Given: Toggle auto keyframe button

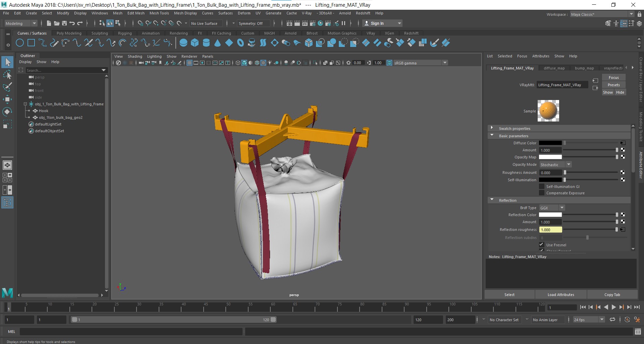Looking at the screenshot, I should click(627, 320).
